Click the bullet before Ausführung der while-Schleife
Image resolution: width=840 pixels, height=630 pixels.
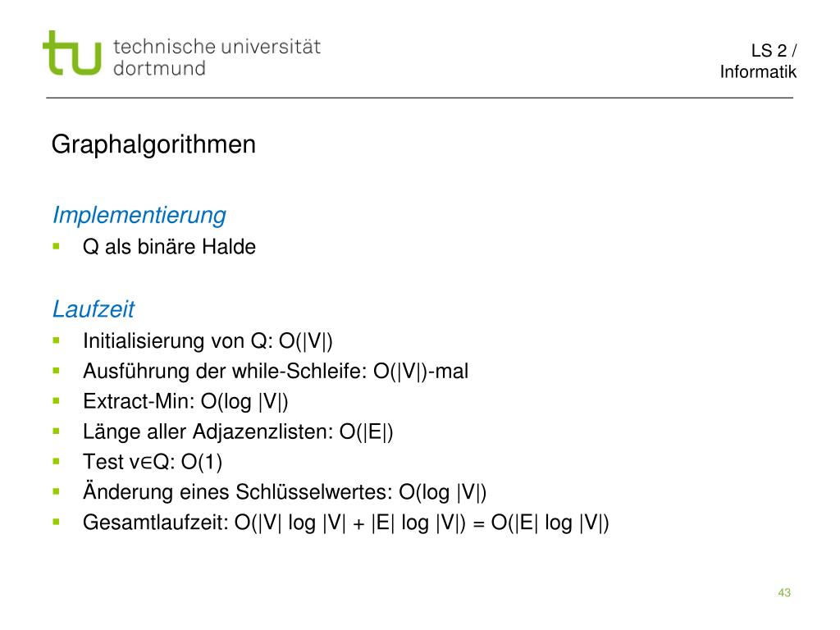pos(57,371)
